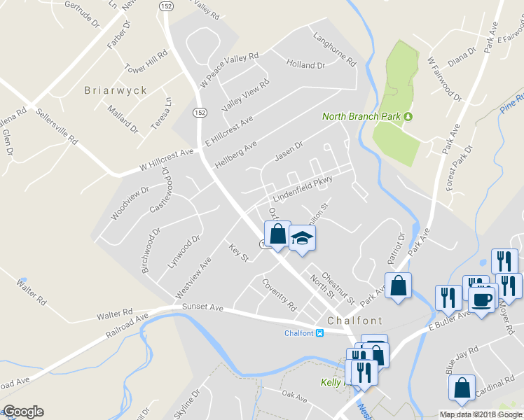
Task: Click the Route 152 shield at the top
Action: [x=166, y=6]
